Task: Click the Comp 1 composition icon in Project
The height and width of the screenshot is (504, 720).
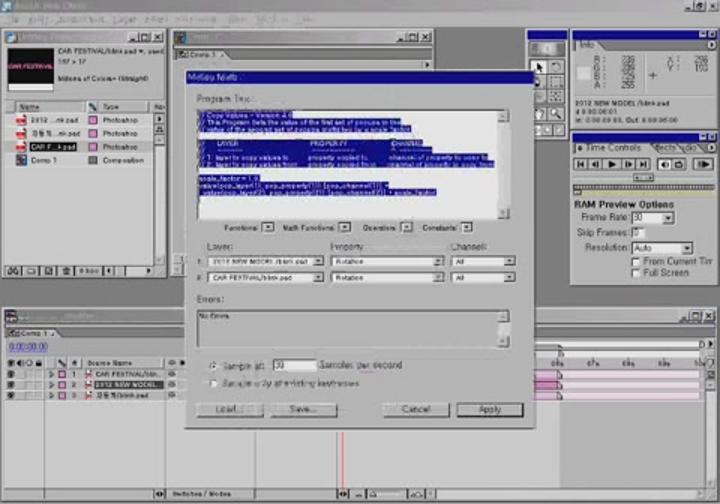Action: (21, 160)
